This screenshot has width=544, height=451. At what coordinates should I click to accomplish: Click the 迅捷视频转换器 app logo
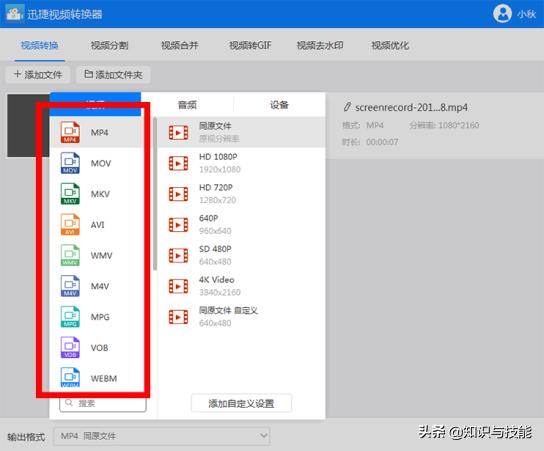[14, 14]
